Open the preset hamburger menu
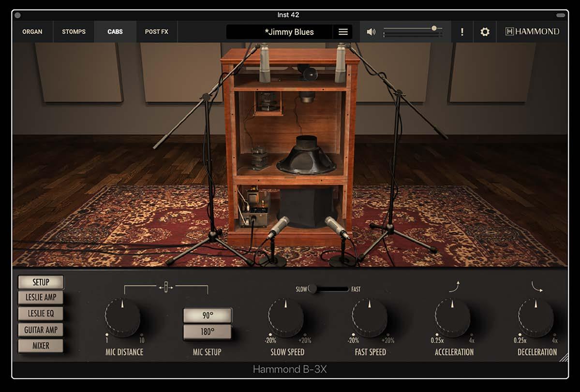The image size is (580, 392). click(343, 32)
